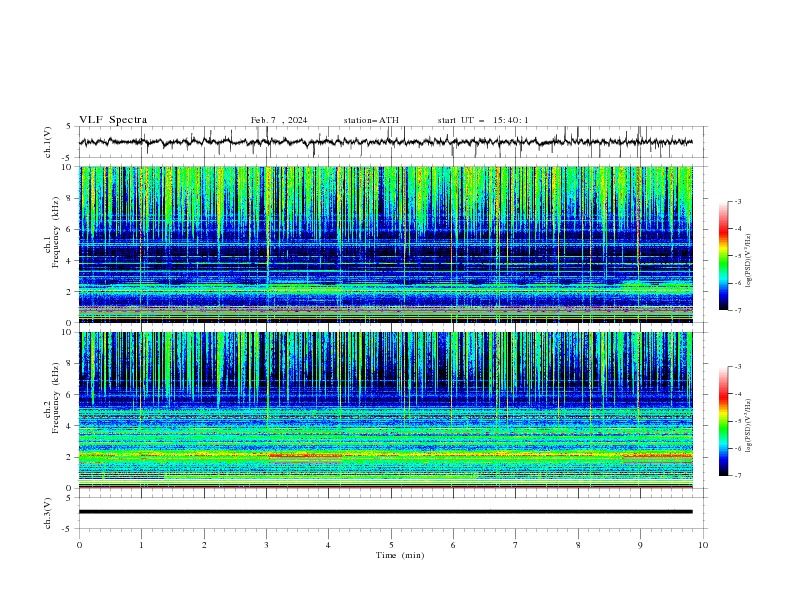Click the "Time (min)" axis title

pyautogui.click(x=400, y=555)
